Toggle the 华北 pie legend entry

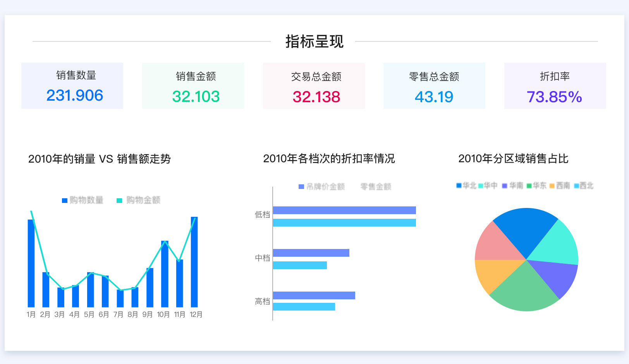point(466,185)
